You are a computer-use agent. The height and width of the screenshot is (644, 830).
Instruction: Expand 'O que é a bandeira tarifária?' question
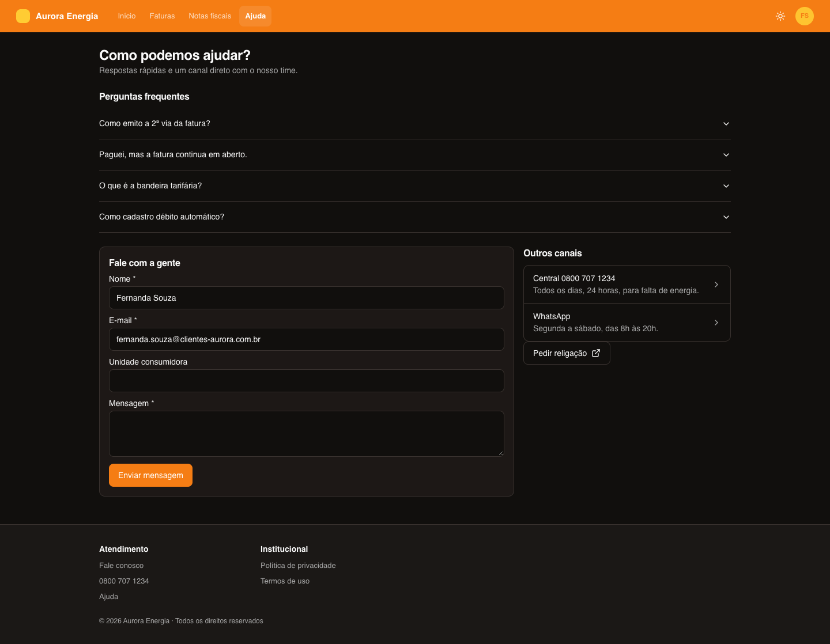[x=415, y=186]
